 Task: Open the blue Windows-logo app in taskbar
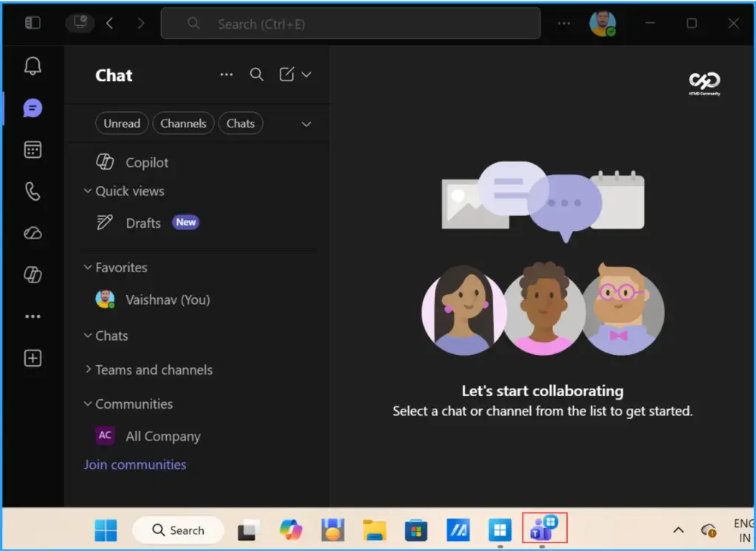500,530
